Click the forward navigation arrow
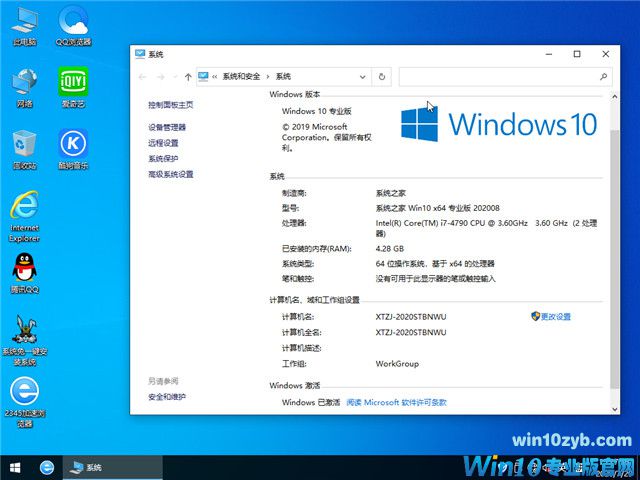The height and width of the screenshot is (480, 640). coord(160,77)
